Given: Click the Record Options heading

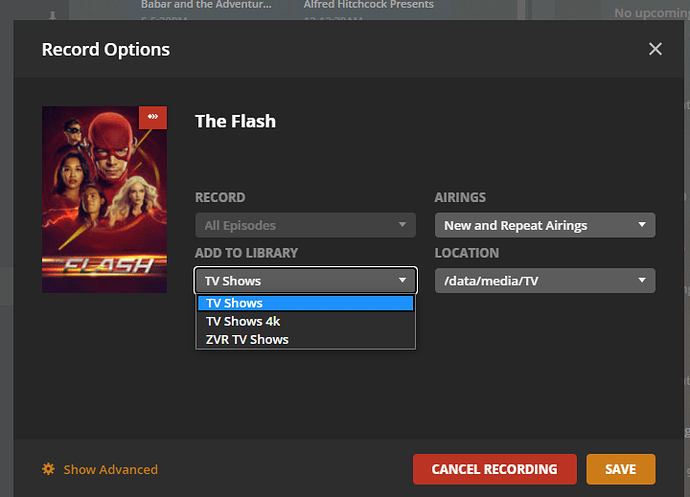Looking at the screenshot, I should (x=106, y=49).
